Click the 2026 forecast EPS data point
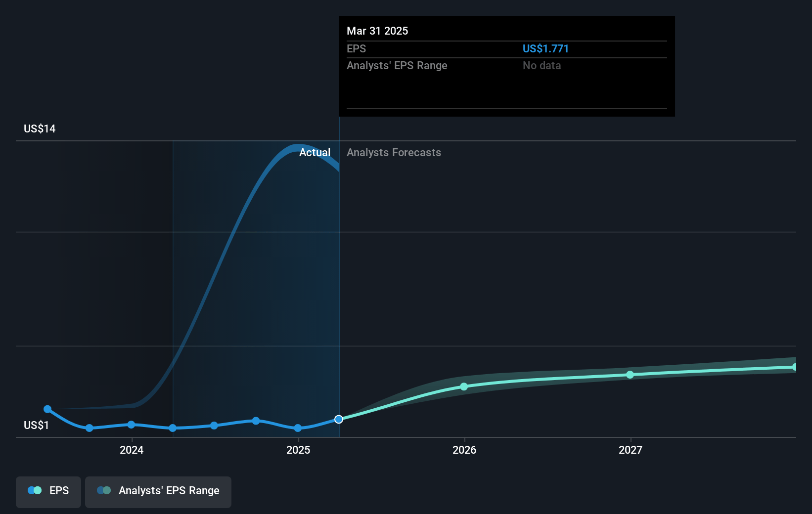This screenshot has height=514, width=812. pyautogui.click(x=464, y=386)
